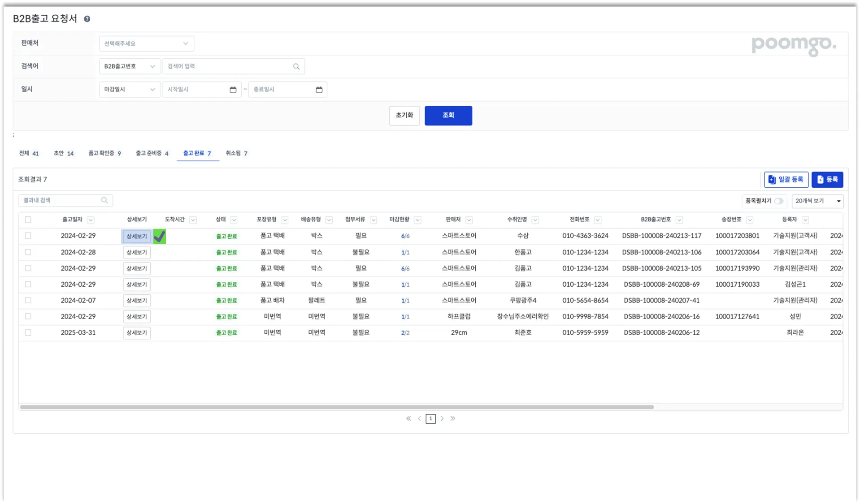The image size is (860, 504).
Task: Toggle the select-all checkbox in table header
Action: click(28, 220)
